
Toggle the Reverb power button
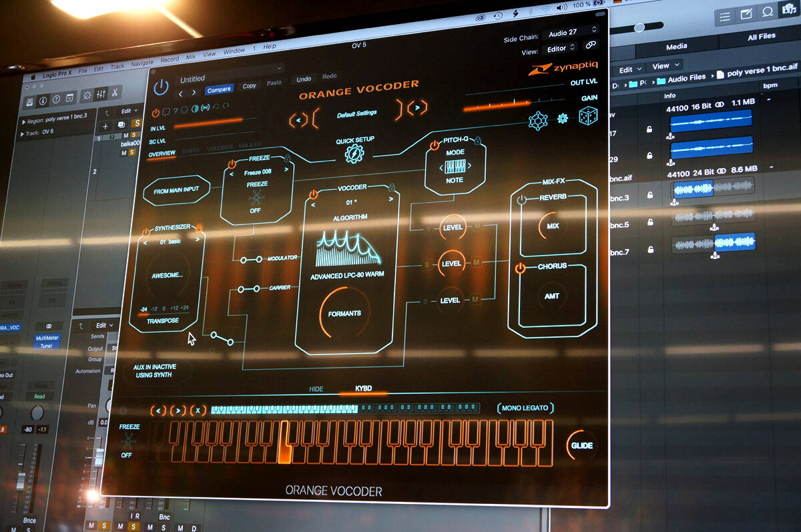pyautogui.click(x=521, y=200)
